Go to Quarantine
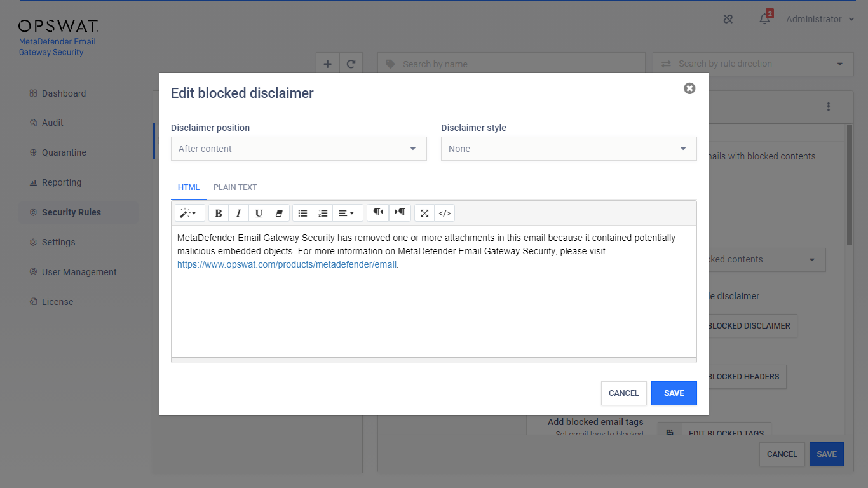The image size is (868, 488). pyautogui.click(x=64, y=152)
